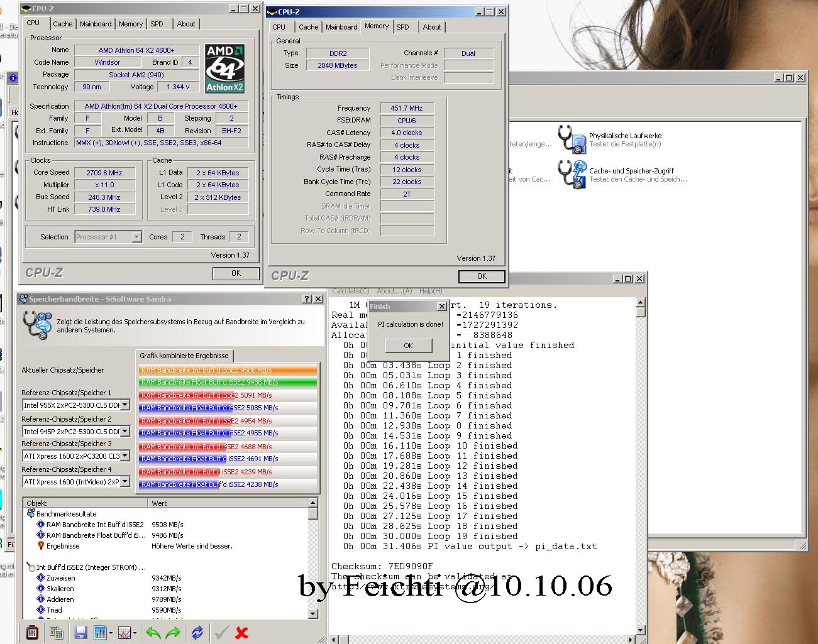Click the lightbulb icon beside Ergebnisse
The image size is (818, 644).
[x=41, y=545]
